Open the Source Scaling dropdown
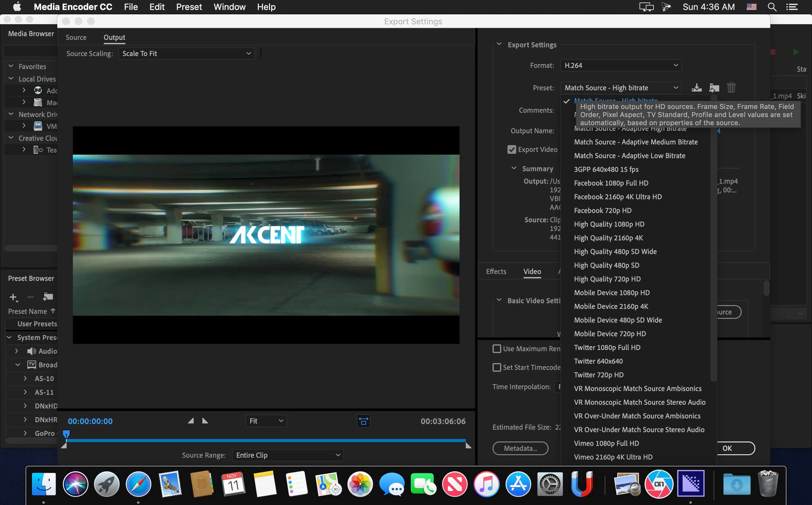The height and width of the screenshot is (505, 812). click(186, 54)
